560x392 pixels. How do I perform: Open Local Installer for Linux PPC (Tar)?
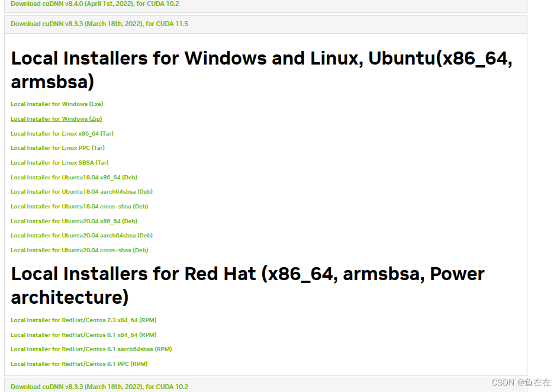[x=57, y=148]
